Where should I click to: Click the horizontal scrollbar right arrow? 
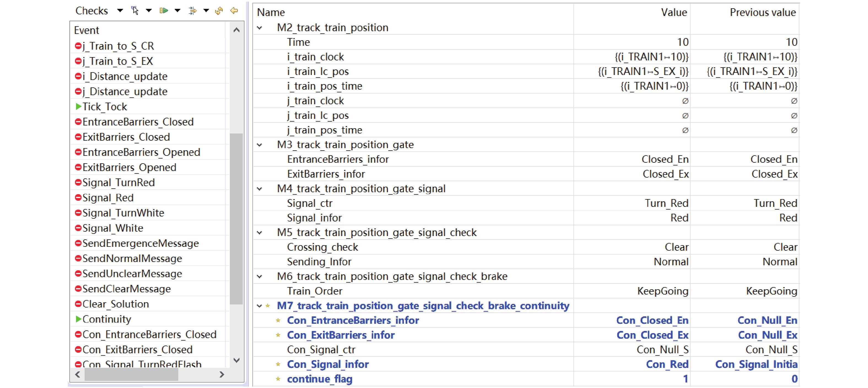point(222,374)
